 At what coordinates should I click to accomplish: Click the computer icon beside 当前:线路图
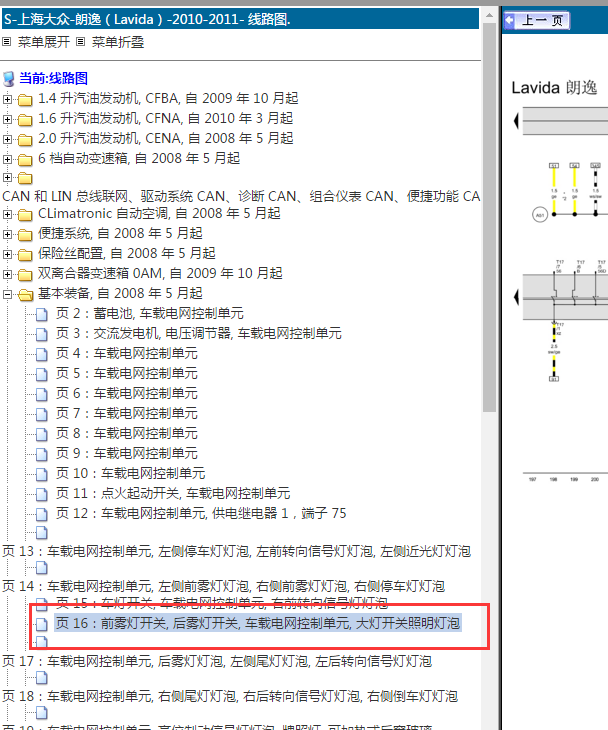click(x=9, y=79)
